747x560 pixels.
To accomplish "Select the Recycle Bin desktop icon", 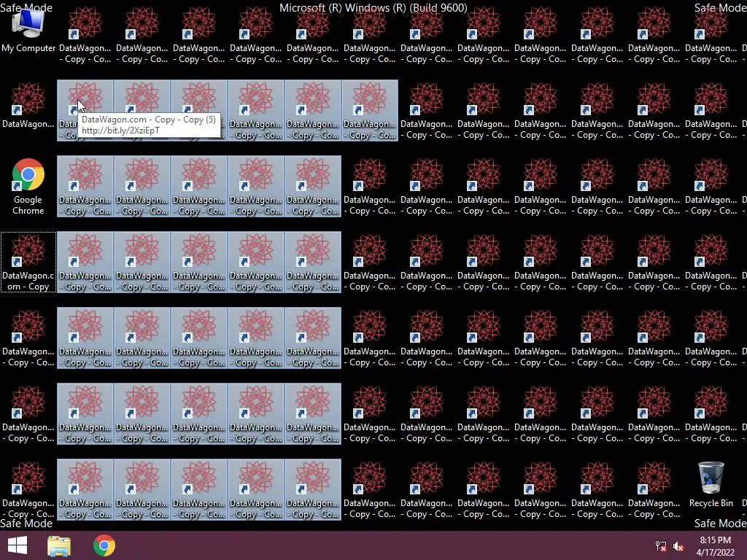I will click(x=711, y=484).
